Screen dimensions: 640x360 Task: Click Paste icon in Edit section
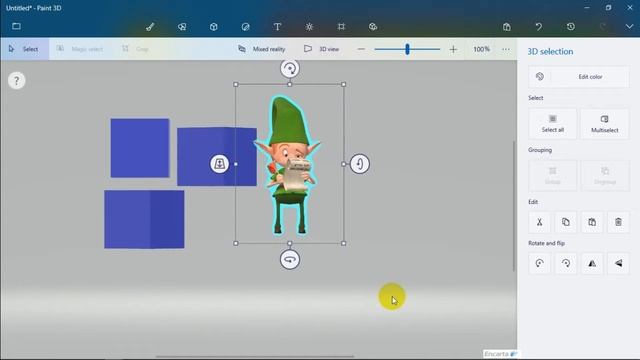592,222
